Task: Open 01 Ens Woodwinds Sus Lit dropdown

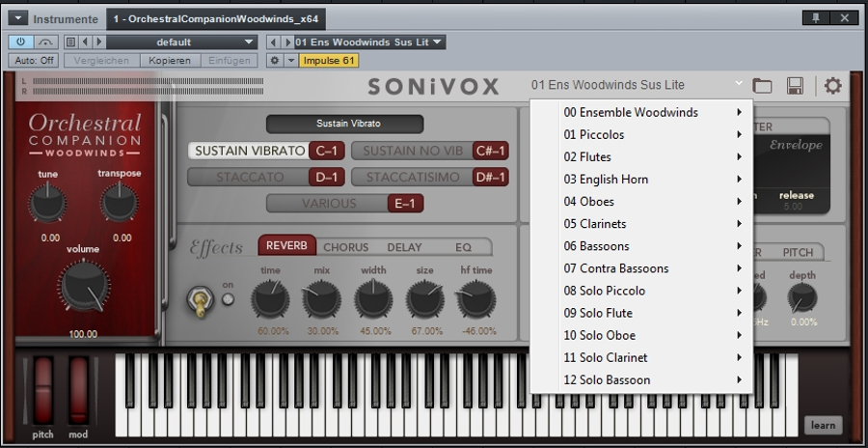Action: coord(369,42)
